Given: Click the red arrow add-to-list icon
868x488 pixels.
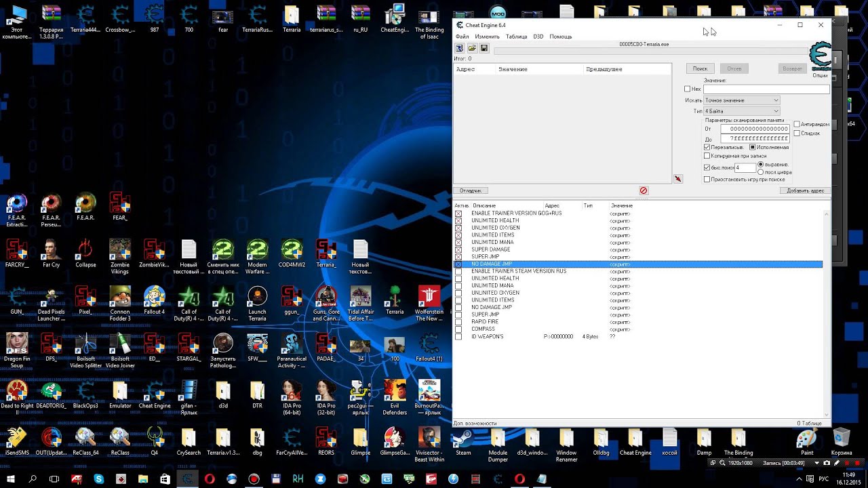Looking at the screenshot, I should click(677, 179).
